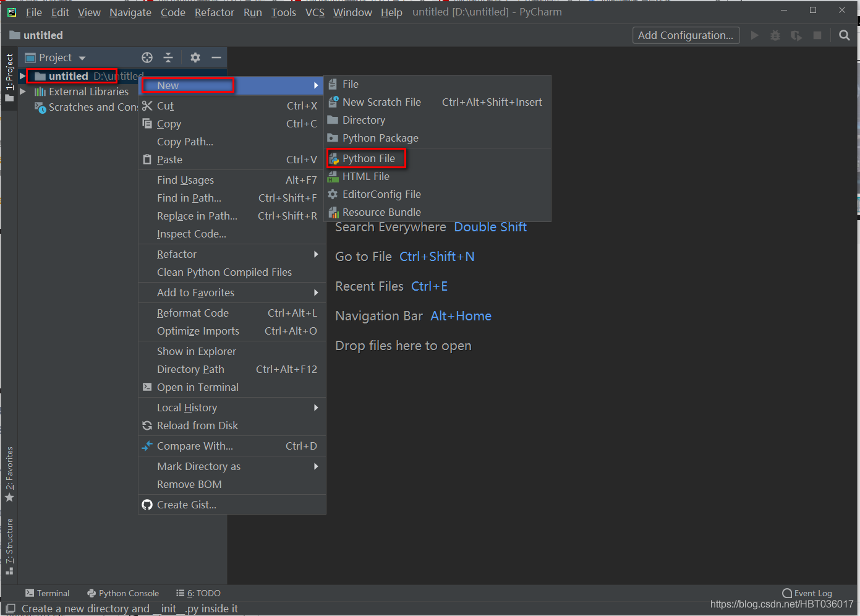Toggle the 7: Structure tool window tab
Image resolution: width=860 pixels, height=616 pixels.
point(9,547)
